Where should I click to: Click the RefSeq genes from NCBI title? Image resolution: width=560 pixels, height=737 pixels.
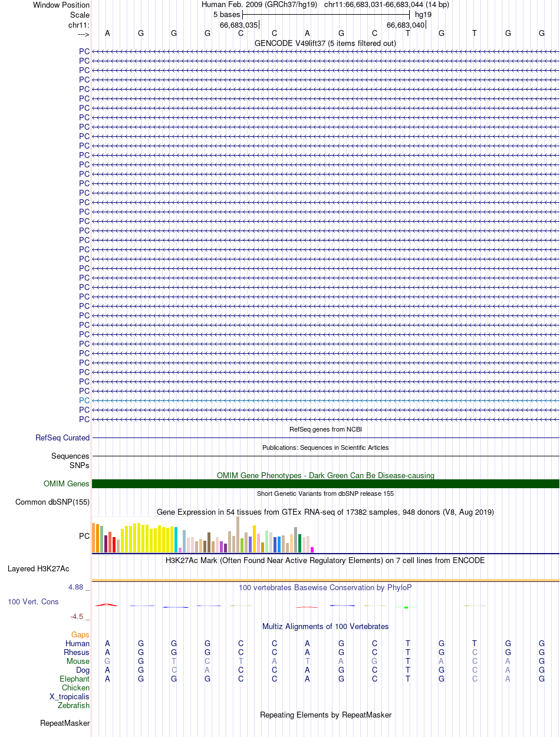(x=325, y=429)
